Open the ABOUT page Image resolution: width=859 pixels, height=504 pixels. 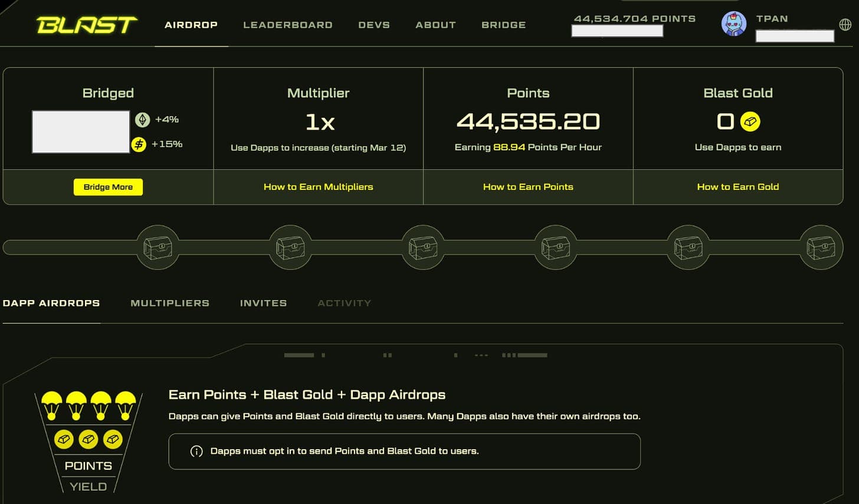(435, 25)
